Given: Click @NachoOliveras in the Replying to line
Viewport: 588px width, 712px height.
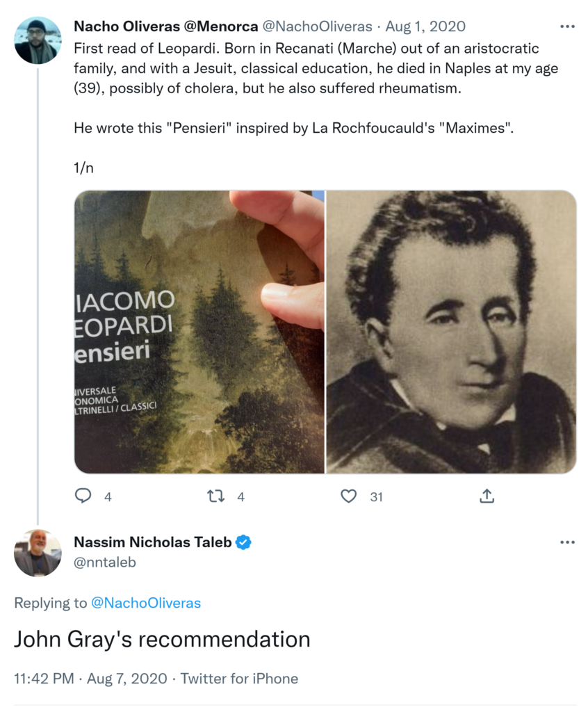Looking at the screenshot, I should [x=146, y=603].
